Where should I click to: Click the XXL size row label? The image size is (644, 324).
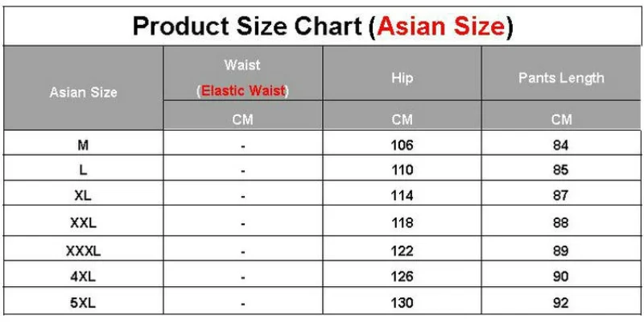84,222
